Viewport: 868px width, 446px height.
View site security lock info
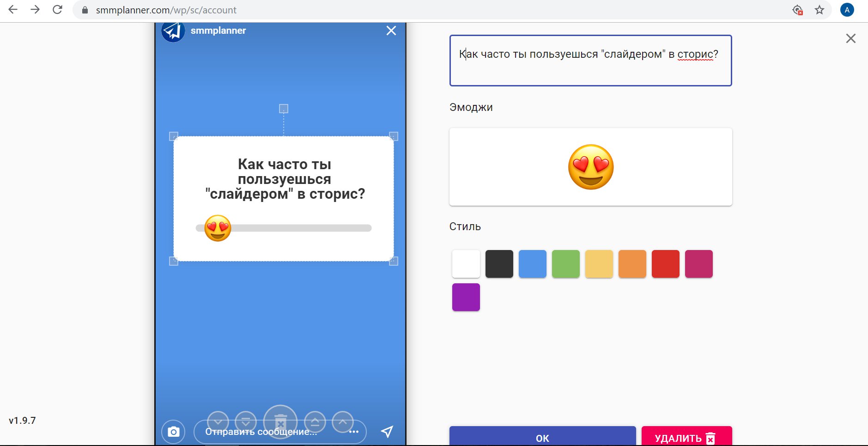pos(85,10)
